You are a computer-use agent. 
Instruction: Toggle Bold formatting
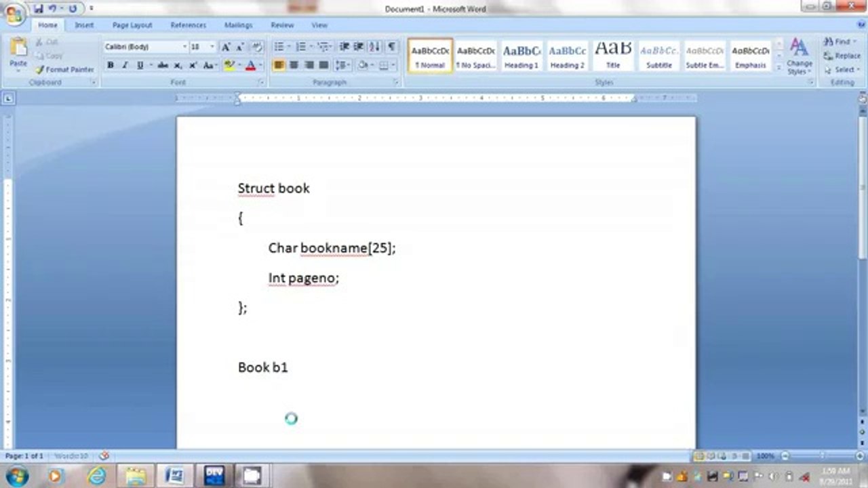111,66
